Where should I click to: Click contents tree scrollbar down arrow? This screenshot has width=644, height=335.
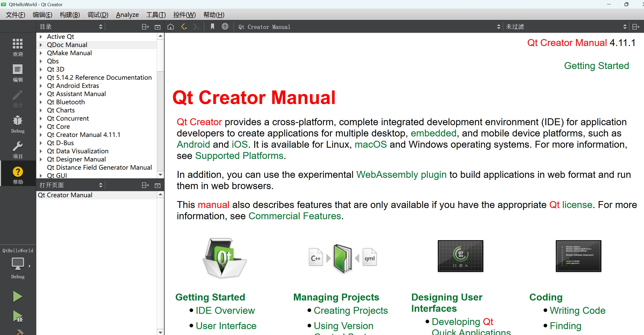(160, 175)
